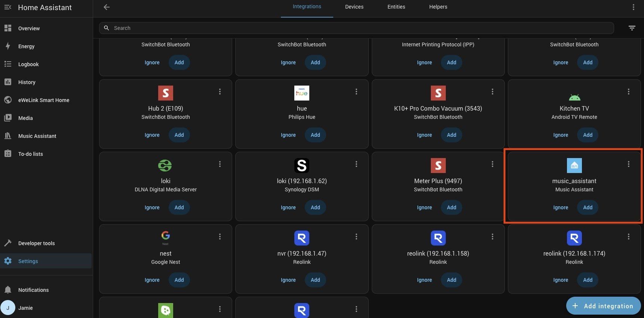This screenshot has height=318, width=644.
Task: Switch to the Integrations tab
Action: (x=307, y=7)
